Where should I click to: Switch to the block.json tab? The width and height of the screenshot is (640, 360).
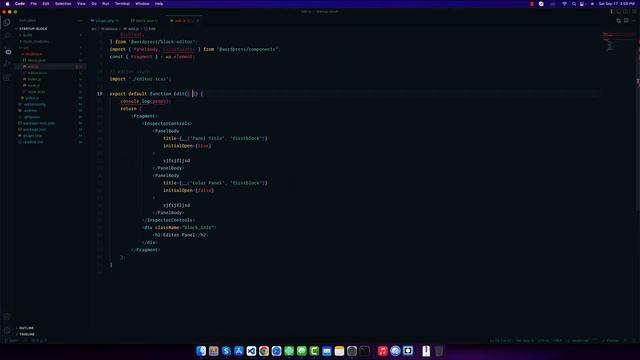point(144,20)
